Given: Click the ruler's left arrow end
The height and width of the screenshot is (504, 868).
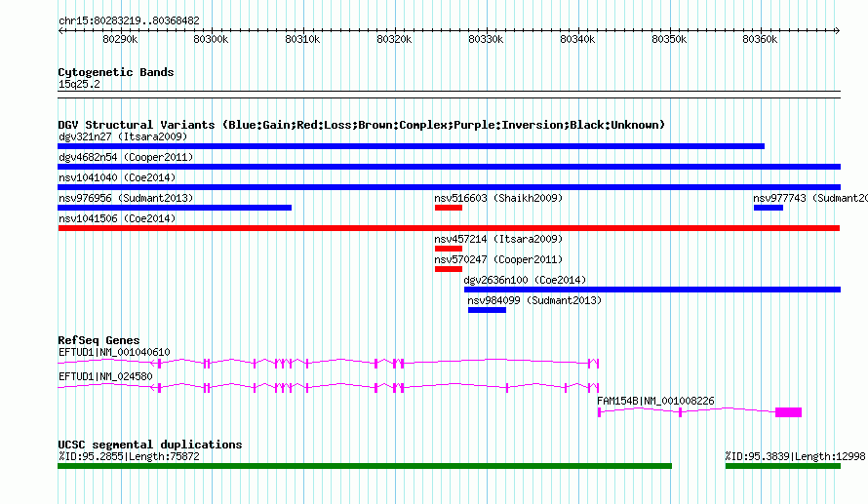Looking at the screenshot, I should 60,31.
